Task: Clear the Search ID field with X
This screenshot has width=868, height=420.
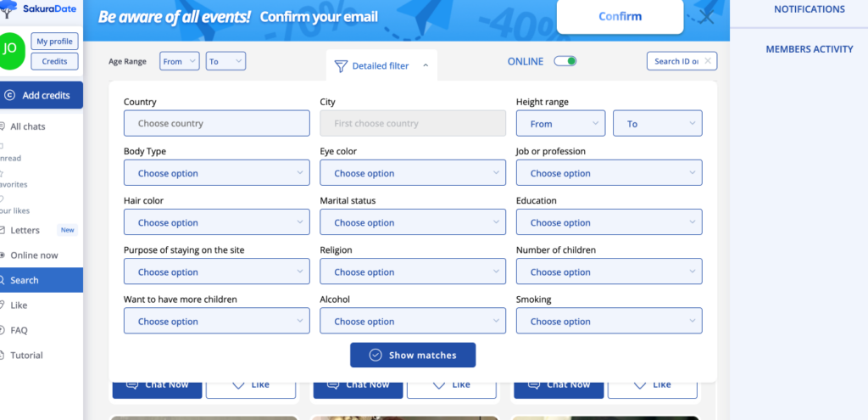Action: (x=708, y=61)
